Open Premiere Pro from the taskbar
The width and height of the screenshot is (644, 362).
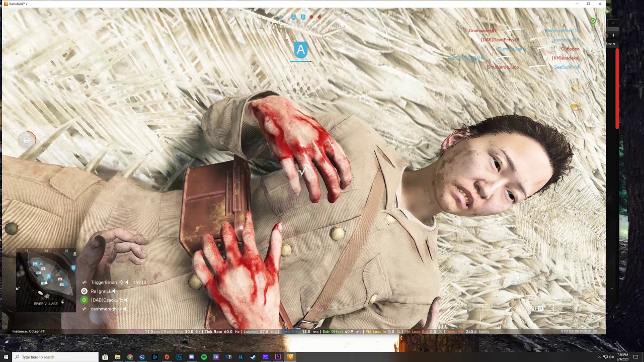click(278, 357)
